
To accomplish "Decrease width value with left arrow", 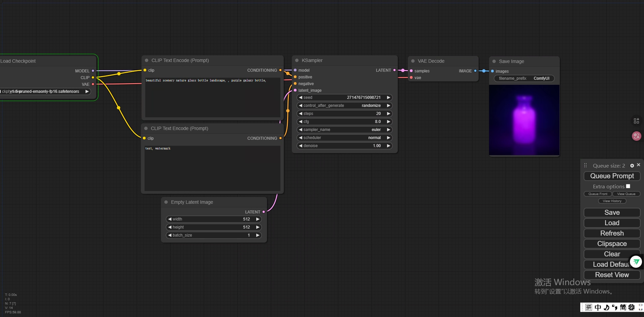I will [170, 219].
